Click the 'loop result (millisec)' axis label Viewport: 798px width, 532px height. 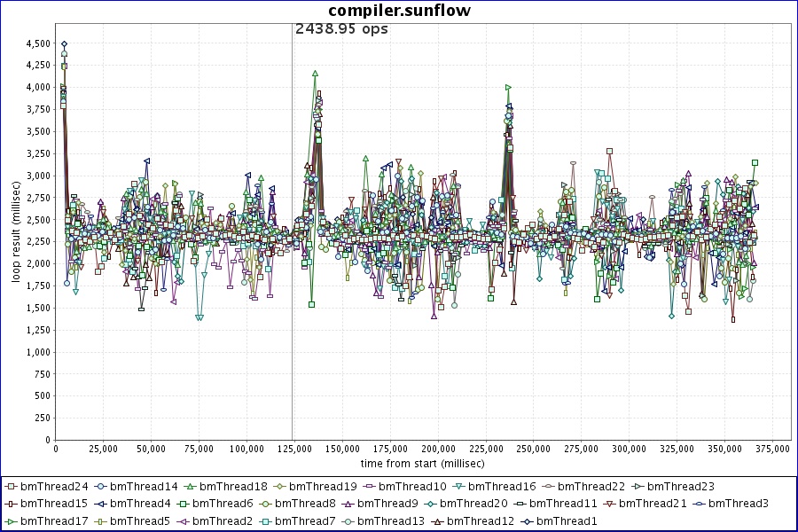[x=15, y=231]
